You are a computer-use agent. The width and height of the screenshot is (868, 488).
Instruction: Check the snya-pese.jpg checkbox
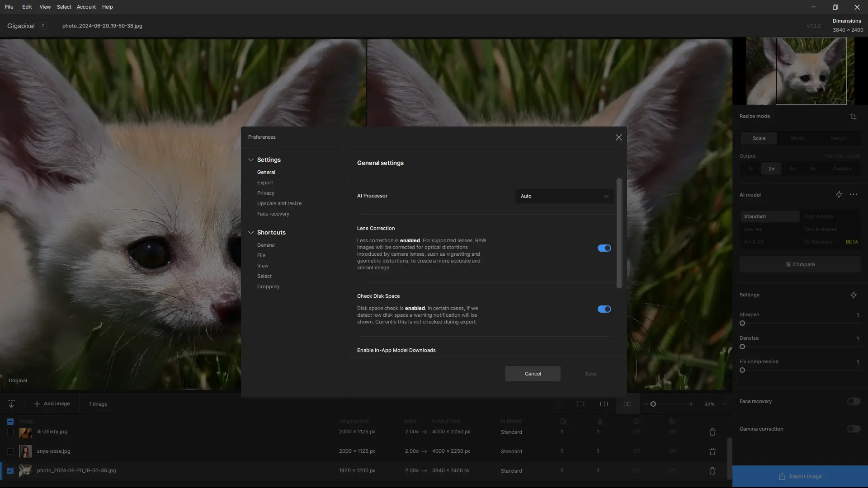10,451
